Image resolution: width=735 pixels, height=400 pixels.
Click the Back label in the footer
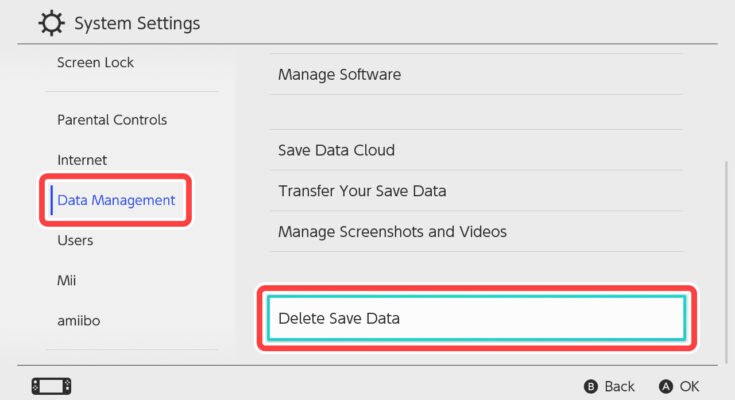tap(619, 386)
